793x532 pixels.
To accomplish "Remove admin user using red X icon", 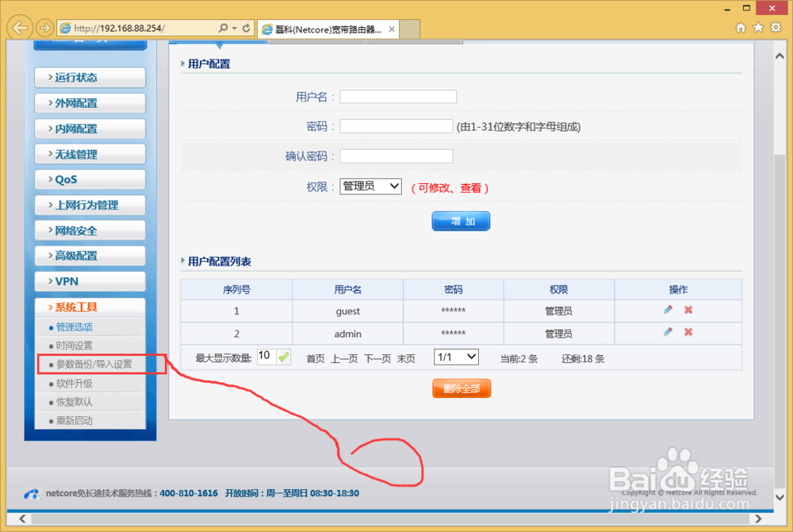I will point(689,333).
